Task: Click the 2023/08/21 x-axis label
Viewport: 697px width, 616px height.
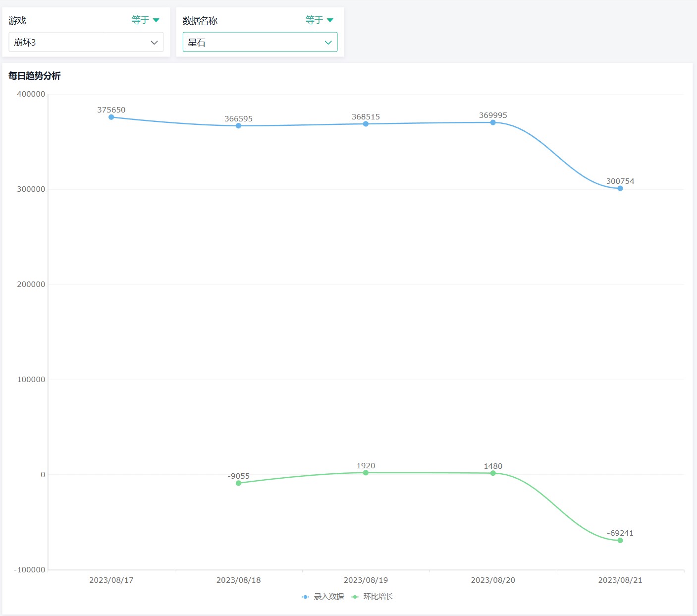Action: coord(620,580)
